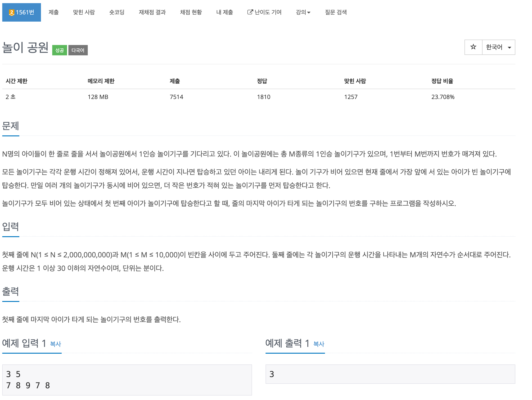The height and width of the screenshot is (400, 532).
Task: Open the 맞힌 사람 tab
Action: (84, 12)
